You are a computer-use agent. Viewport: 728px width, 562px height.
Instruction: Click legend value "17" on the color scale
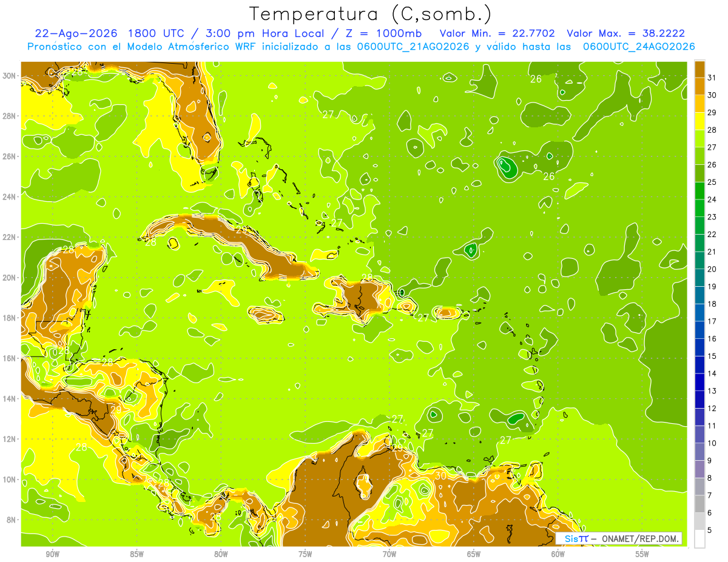tap(712, 321)
